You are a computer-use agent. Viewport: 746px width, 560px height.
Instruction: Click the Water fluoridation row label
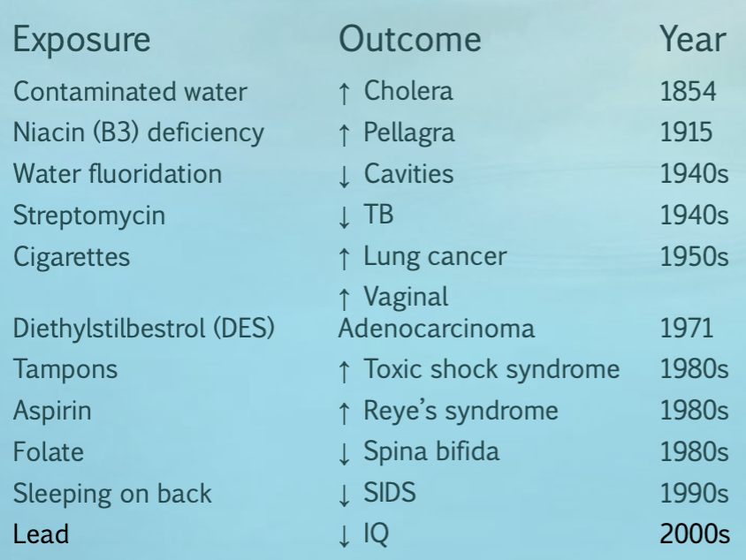118,174
